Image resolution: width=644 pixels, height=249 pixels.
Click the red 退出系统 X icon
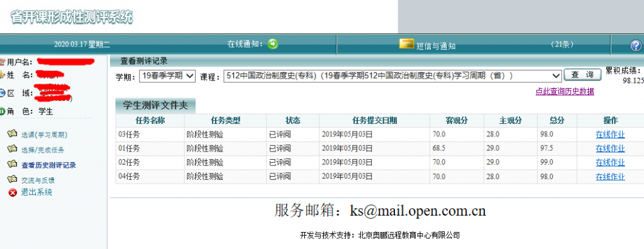click(13, 192)
